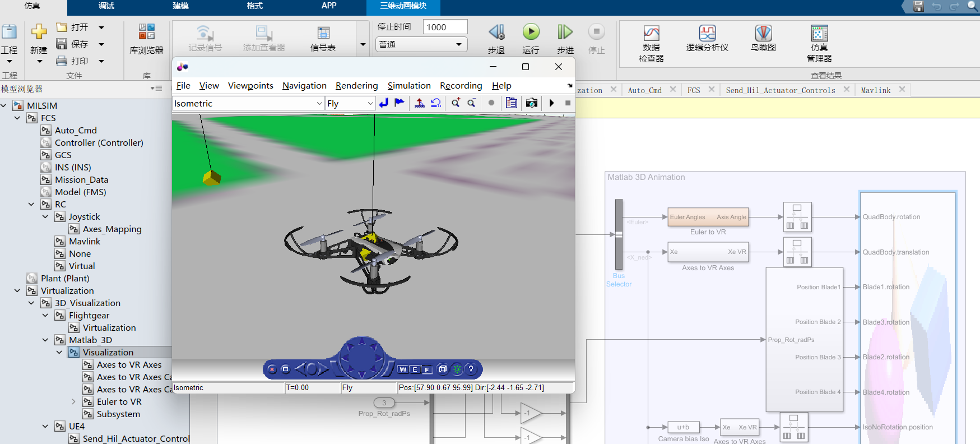
Task: Toggle Fly navigation mode F
Action: click(427, 369)
